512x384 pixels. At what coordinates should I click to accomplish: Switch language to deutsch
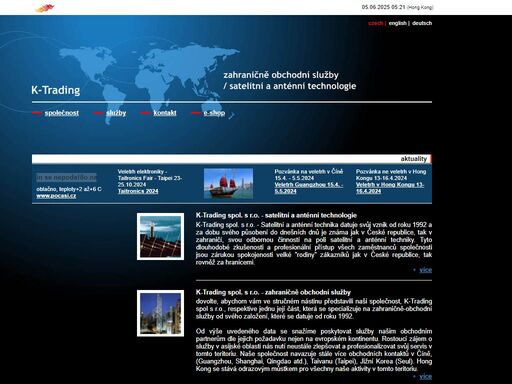[x=422, y=23]
